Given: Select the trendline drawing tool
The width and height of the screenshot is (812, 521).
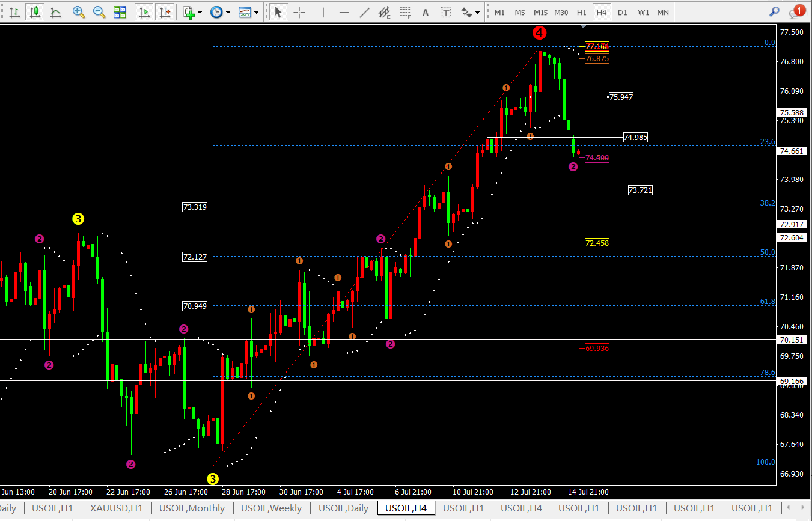Looking at the screenshot, I should pos(364,12).
